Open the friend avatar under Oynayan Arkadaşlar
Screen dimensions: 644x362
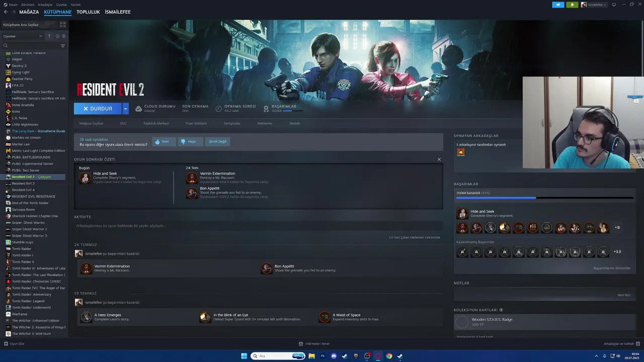pos(461,152)
